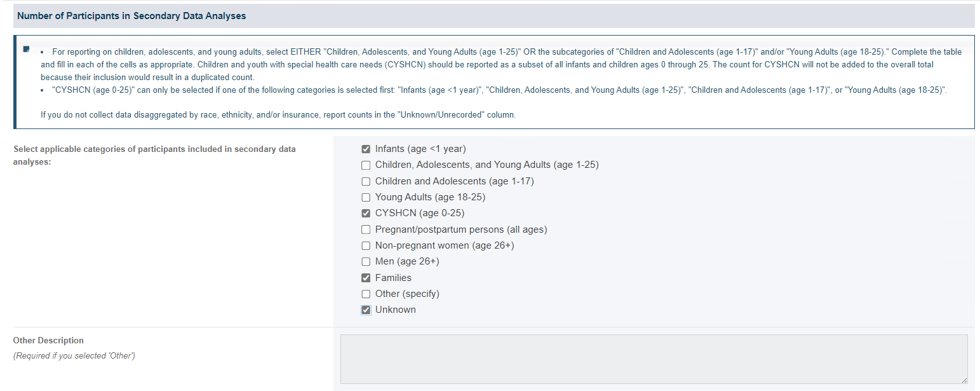Image resolution: width=980 pixels, height=391 pixels.
Task: Click the Number of Participants section header
Action: tap(131, 16)
